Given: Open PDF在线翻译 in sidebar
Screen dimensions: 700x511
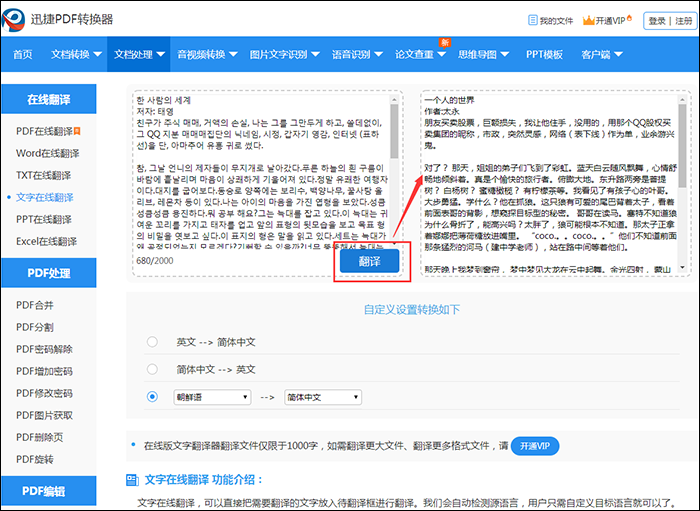Looking at the screenshot, I should click(x=44, y=131).
